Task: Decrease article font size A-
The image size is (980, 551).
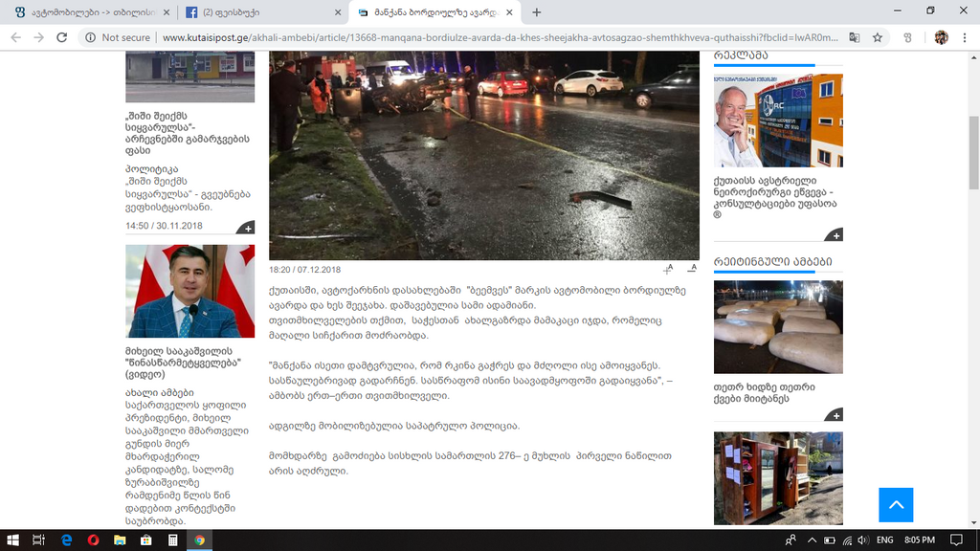Action: (692, 269)
